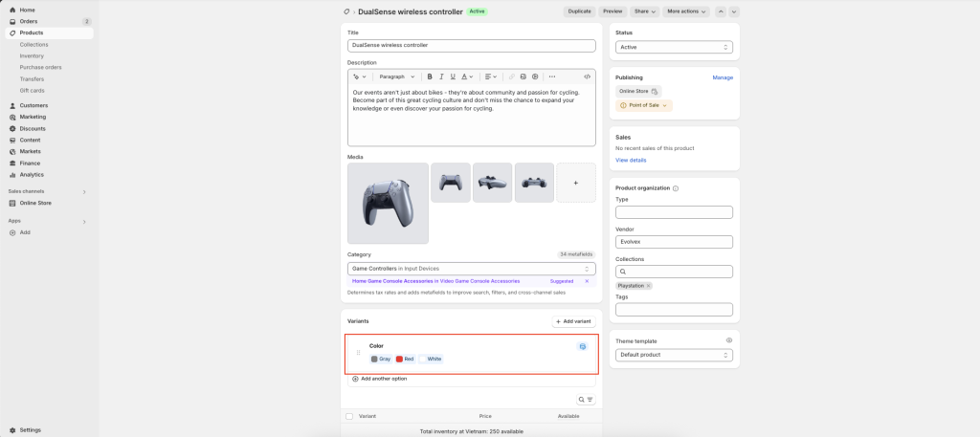Open View details sales link
The height and width of the screenshot is (437, 980).
[x=631, y=161]
